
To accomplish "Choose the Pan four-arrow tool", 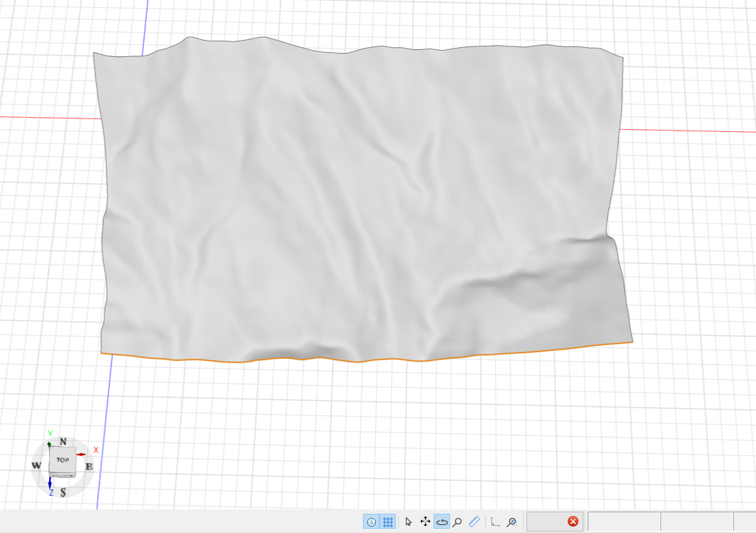I will [425, 522].
